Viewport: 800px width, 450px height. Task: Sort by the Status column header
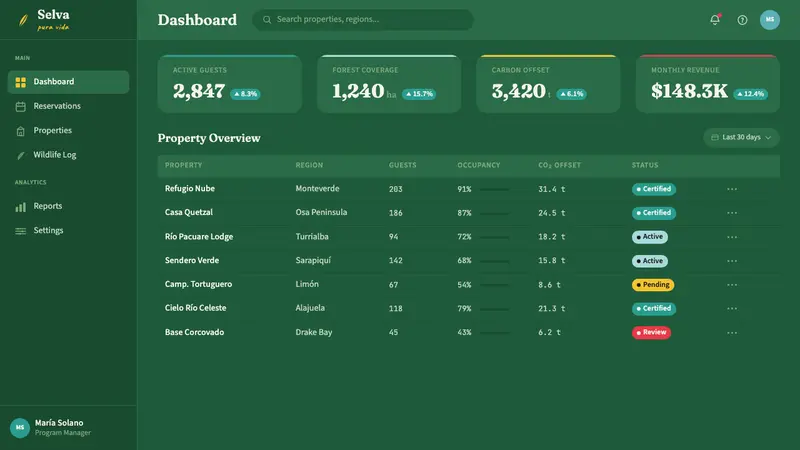(645, 165)
